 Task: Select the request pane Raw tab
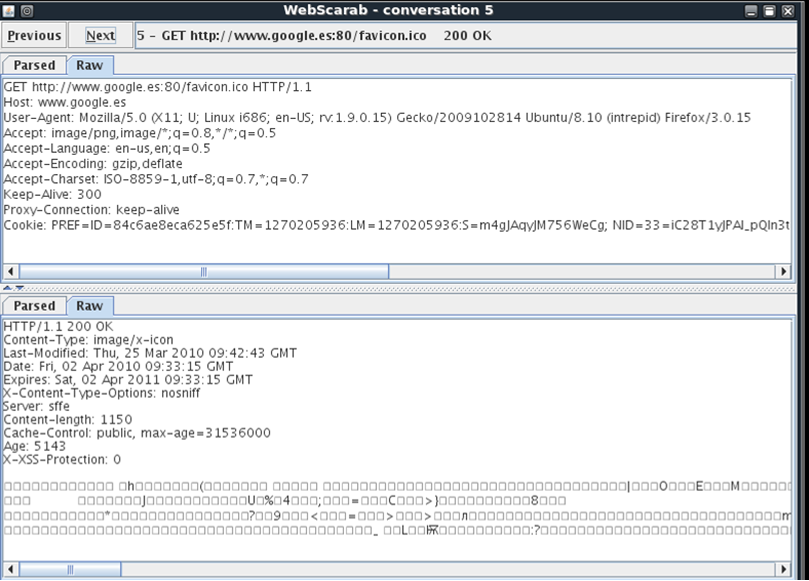[90, 66]
